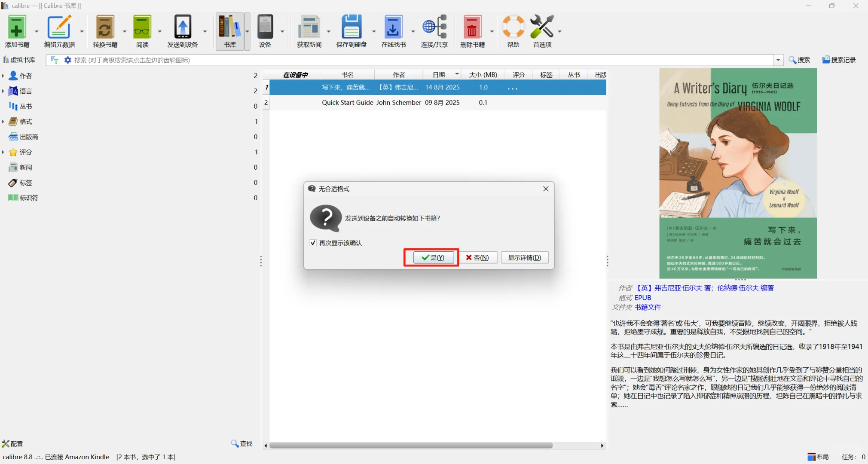Click 显示详情(D) button
The height and width of the screenshot is (464, 868).
(524, 257)
